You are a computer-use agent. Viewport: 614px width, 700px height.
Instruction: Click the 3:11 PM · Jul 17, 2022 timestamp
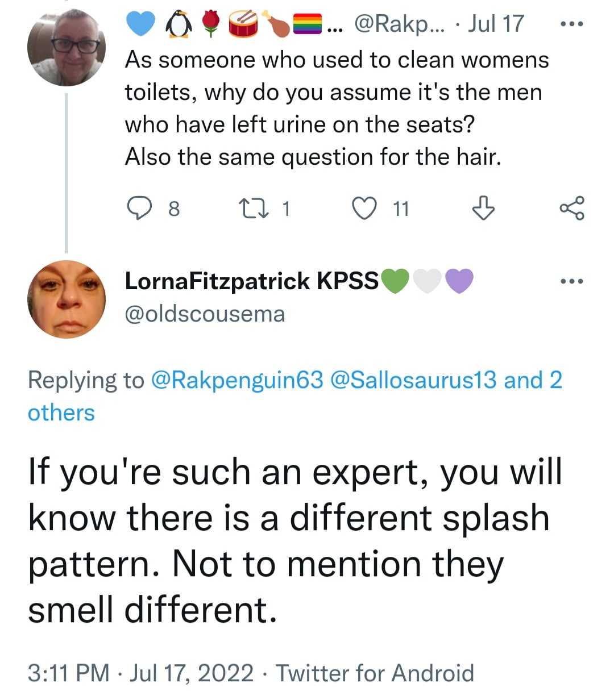(140, 673)
